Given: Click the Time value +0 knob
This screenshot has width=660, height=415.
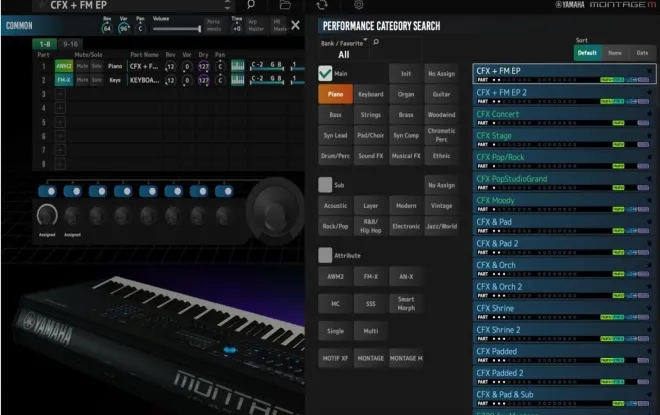Looking at the screenshot, I should pyautogui.click(x=237, y=29).
